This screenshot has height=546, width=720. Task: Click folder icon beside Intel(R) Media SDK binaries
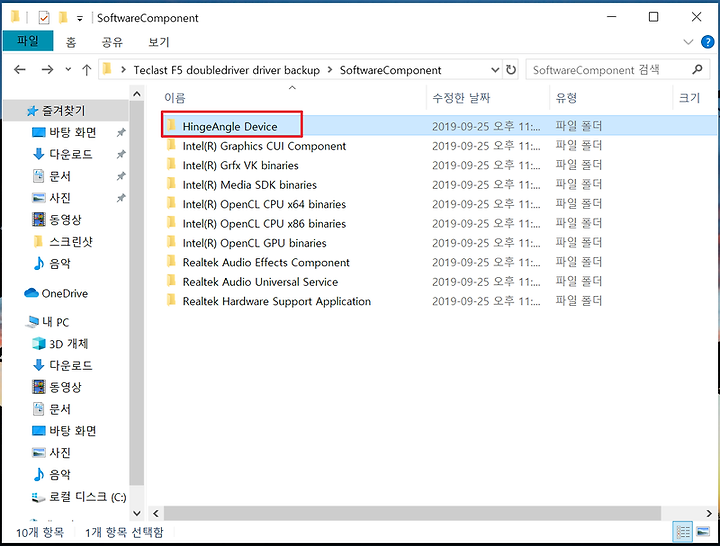tap(171, 184)
